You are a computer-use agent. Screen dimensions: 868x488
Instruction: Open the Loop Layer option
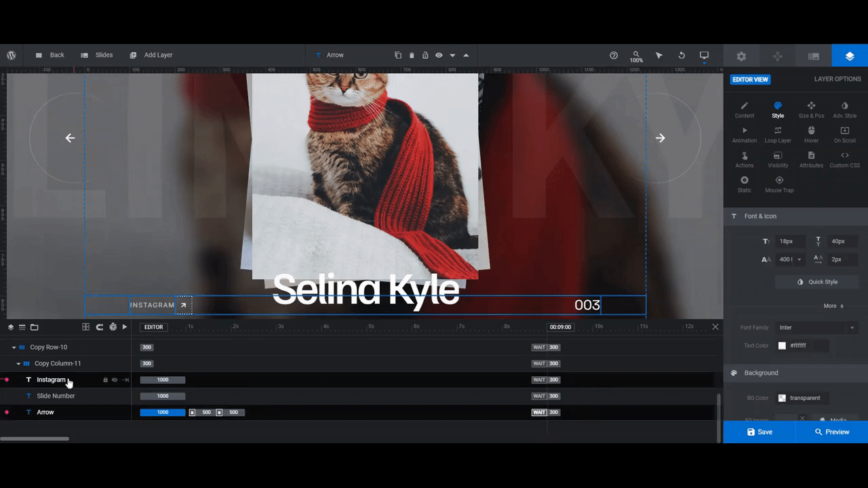tap(778, 135)
